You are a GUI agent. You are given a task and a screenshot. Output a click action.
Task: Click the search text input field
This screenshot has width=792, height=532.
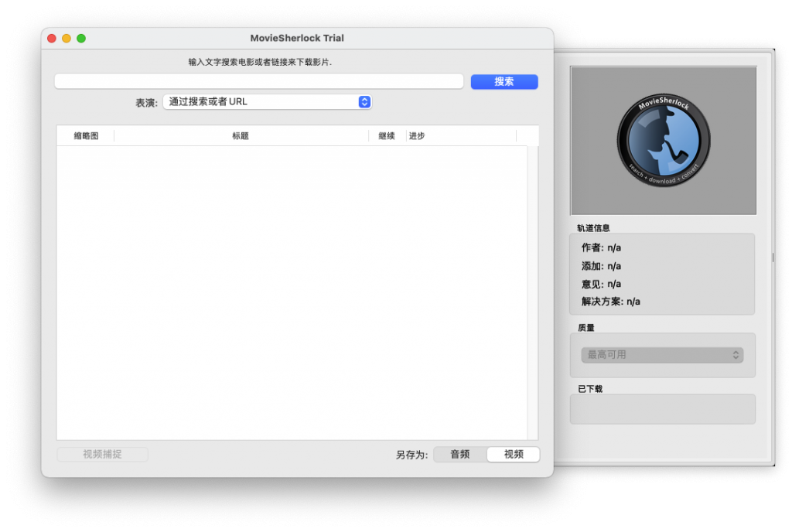point(258,81)
